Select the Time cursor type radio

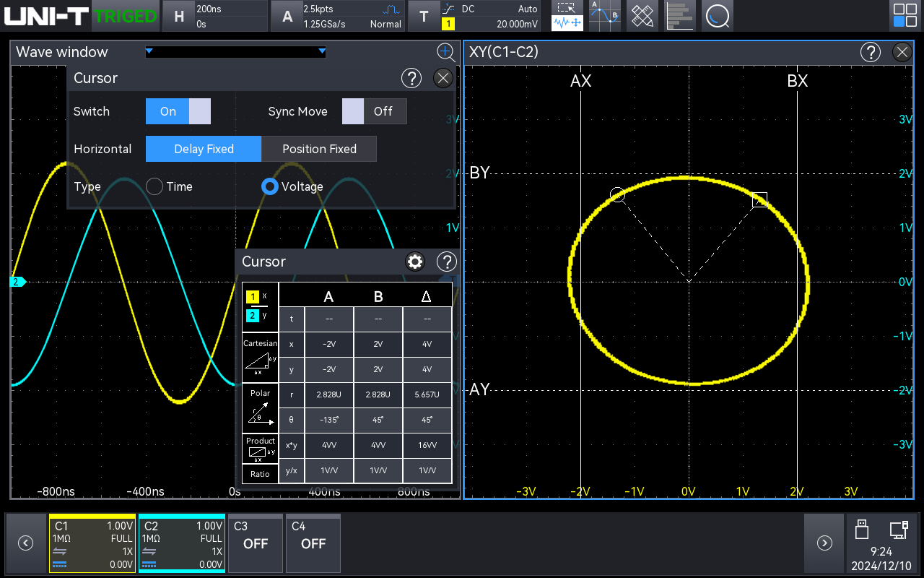click(x=154, y=186)
